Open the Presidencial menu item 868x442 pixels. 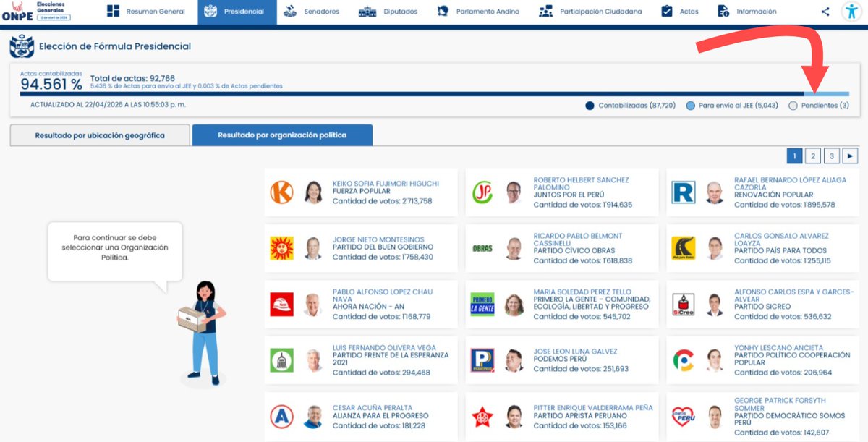click(x=237, y=12)
